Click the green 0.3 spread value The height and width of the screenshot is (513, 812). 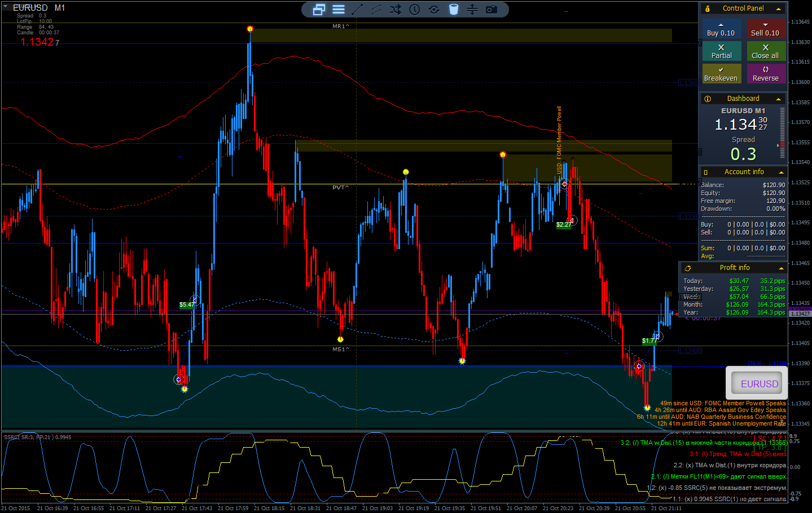(x=743, y=154)
